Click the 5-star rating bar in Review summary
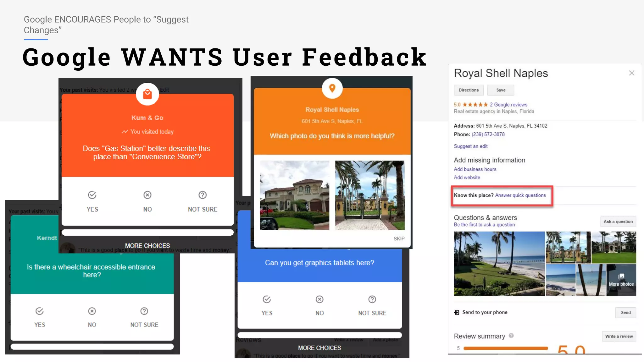644x362 pixels. 506,348
